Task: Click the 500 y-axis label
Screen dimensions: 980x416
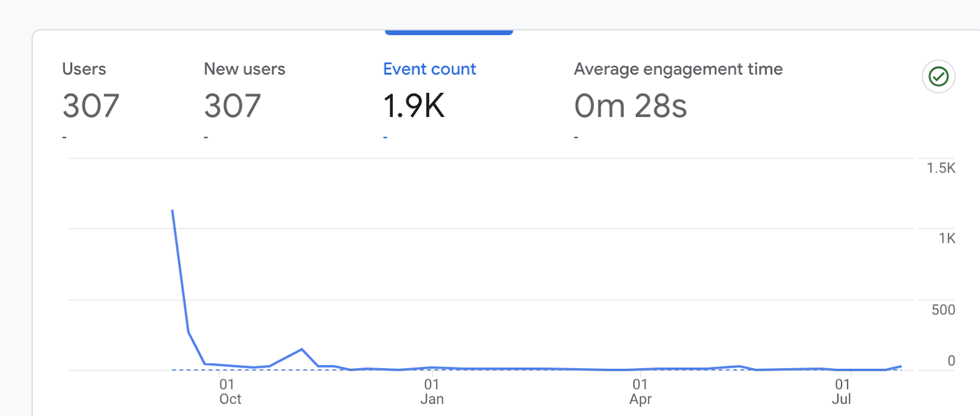Action: 943,310
